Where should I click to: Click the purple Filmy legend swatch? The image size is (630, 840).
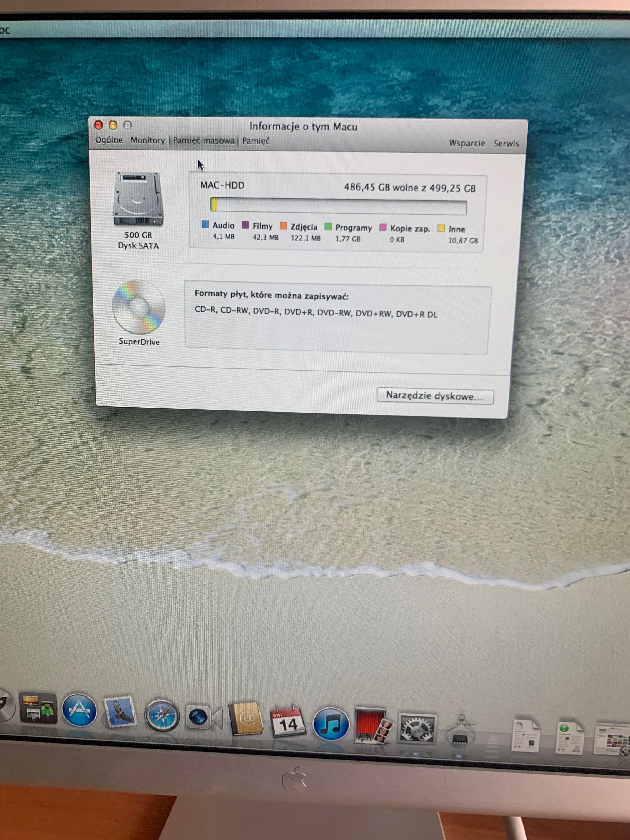point(245,225)
